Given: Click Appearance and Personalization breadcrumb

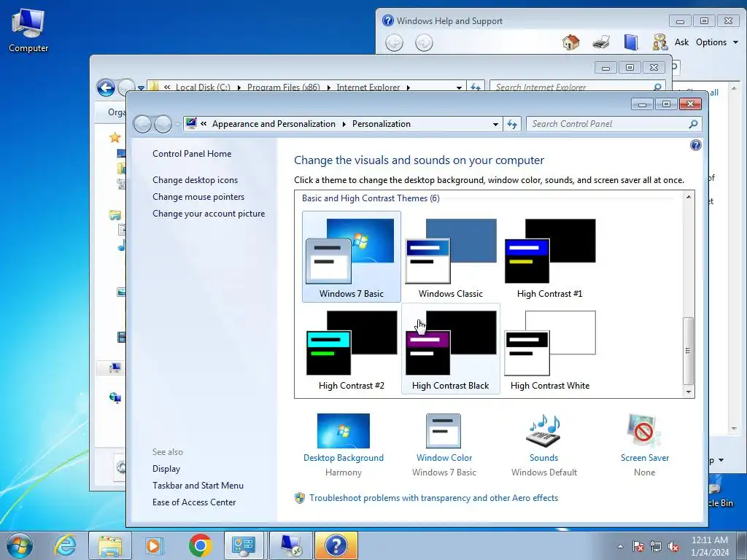Looking at the screenshot, I should pyautogui.click(x=274, y=124).
